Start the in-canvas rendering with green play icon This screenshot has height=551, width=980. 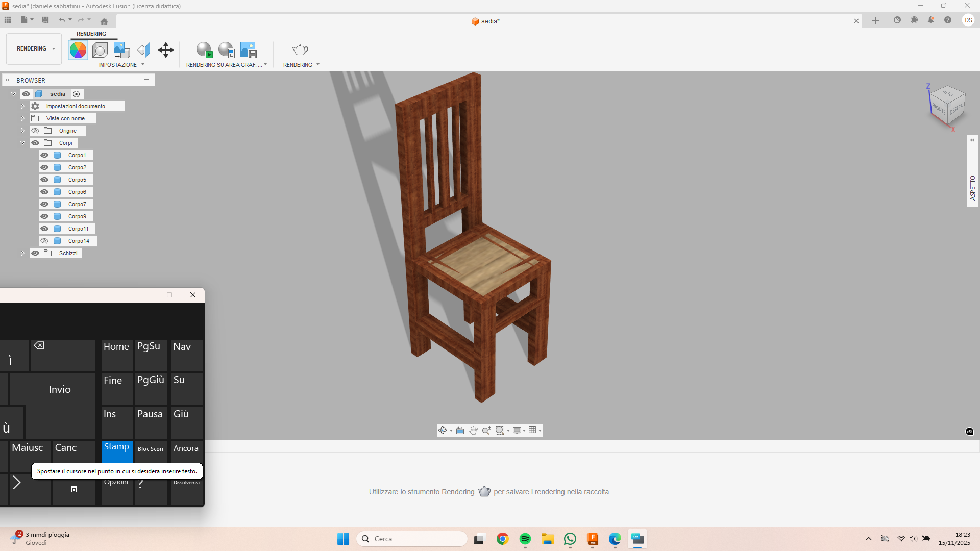click(x=204, y=49)
